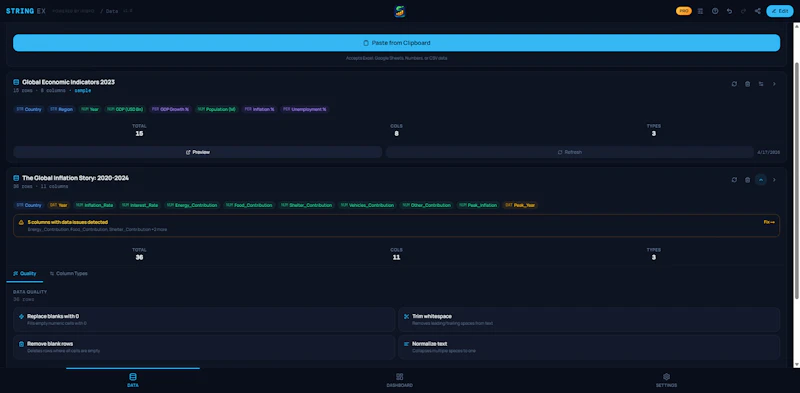
Task: Reload Global Economic Indicators 2023 dataset icon
Action: [734, 84]
